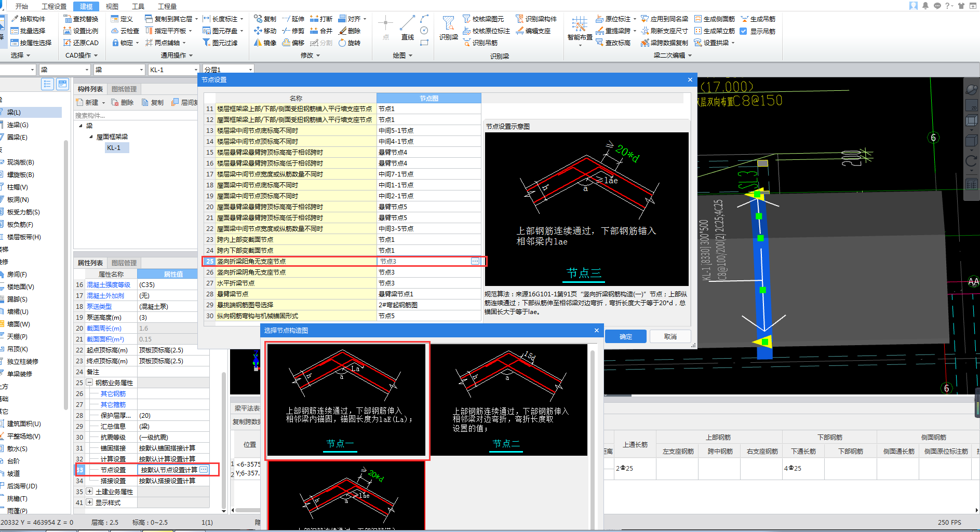Open the 图层管理 tab

click(x=124, y=263)
